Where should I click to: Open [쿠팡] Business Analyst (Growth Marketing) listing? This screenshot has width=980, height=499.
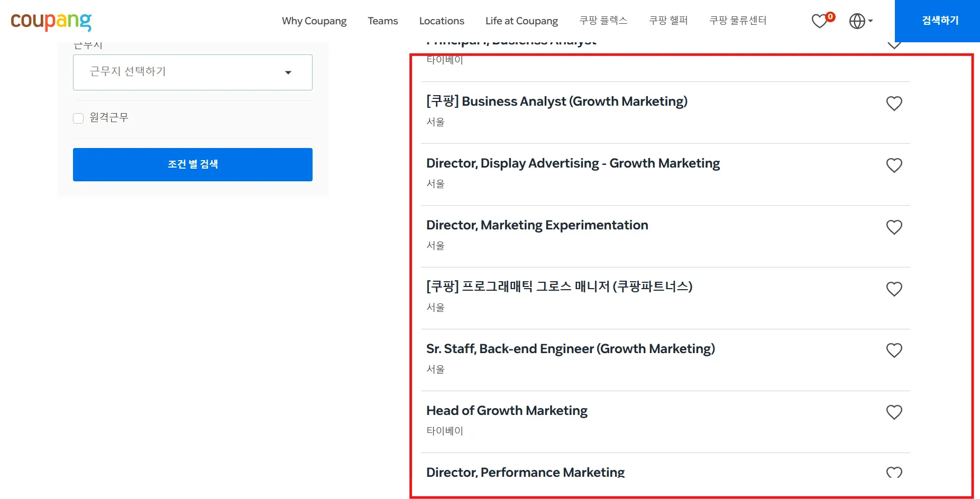point(557,101)
